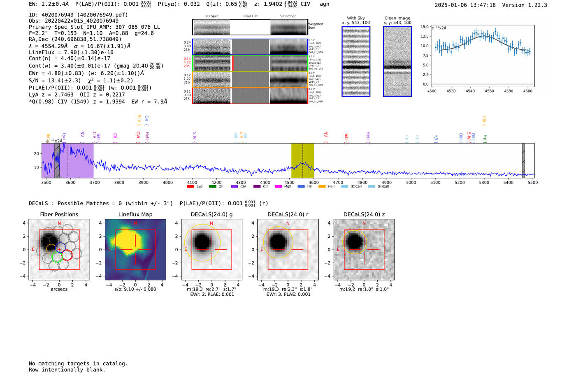Select "No matching targets in catalog." text
The height and width of the screenshot is (392, 576).
click(x=78, y=364)
